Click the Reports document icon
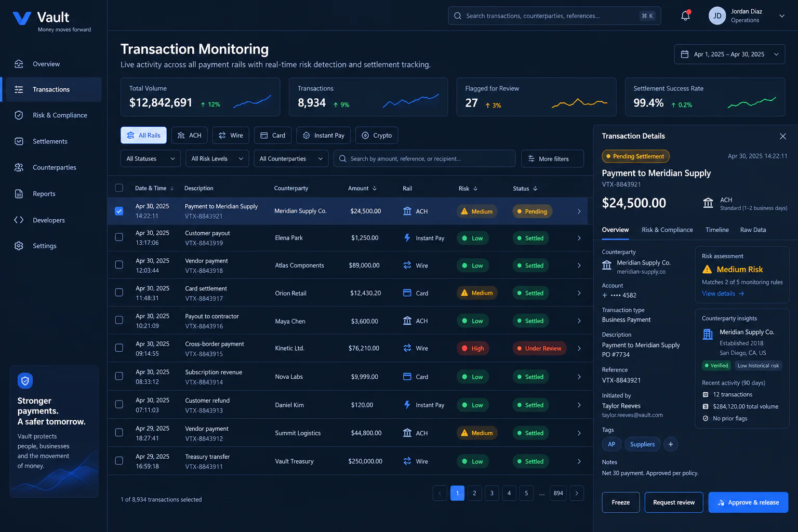The height and width of the screenshot is (532, 798). tap(19, 194)
